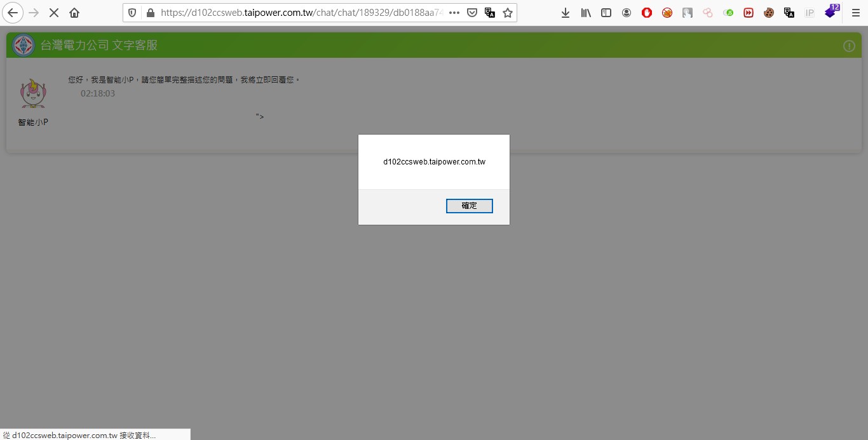The width and height of the screenshot is (868, 440).
Task: Click the URL address field
Action: (x=302, y=13)
